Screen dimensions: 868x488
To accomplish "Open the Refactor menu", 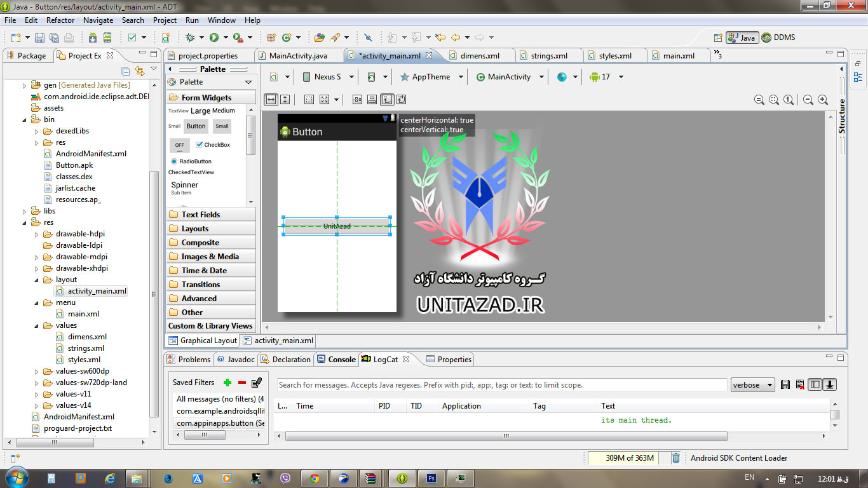I will pyautogui.click(x=60, y=20).
